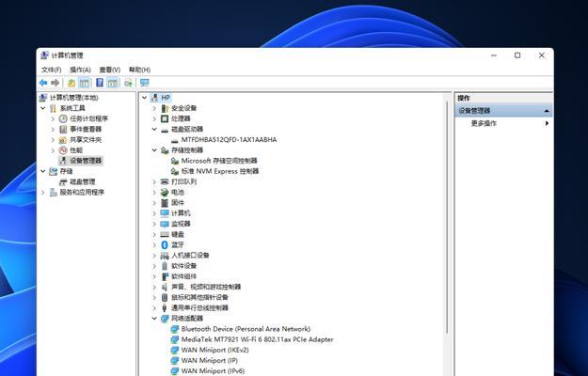
Task: Click the Forward arrow toolbar icon
Action: coord(56,83)
